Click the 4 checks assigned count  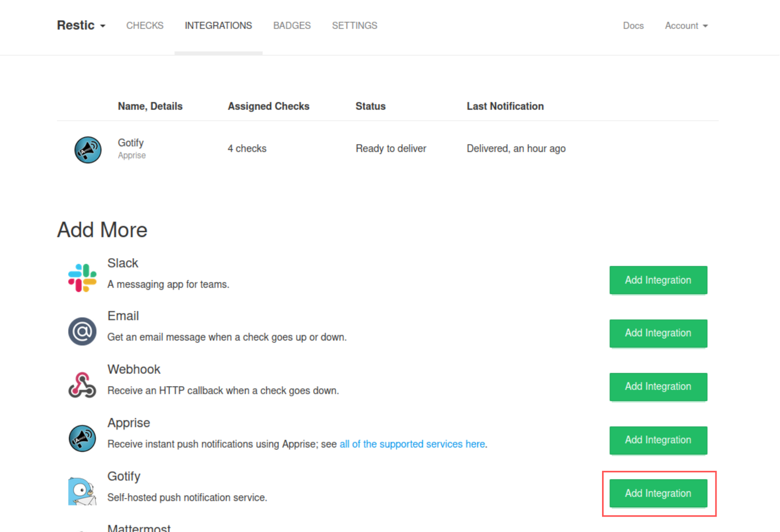(x=247, y=148)
